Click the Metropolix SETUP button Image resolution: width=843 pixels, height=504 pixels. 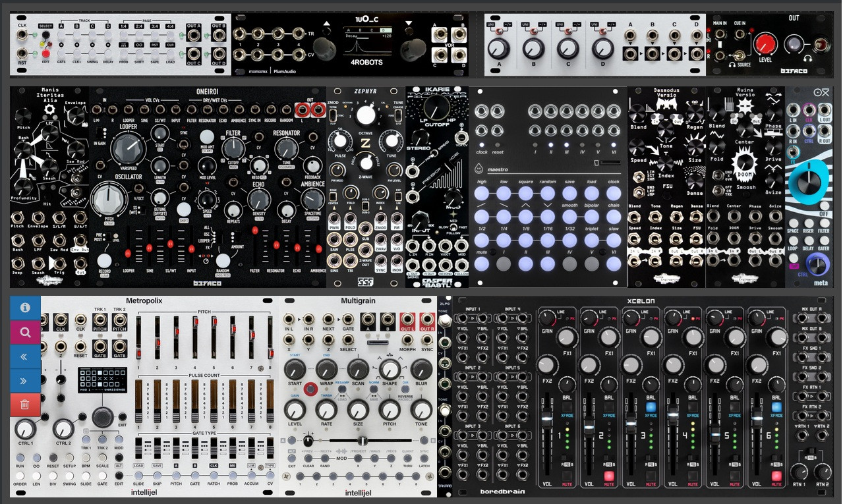click(x=69, y=458)
